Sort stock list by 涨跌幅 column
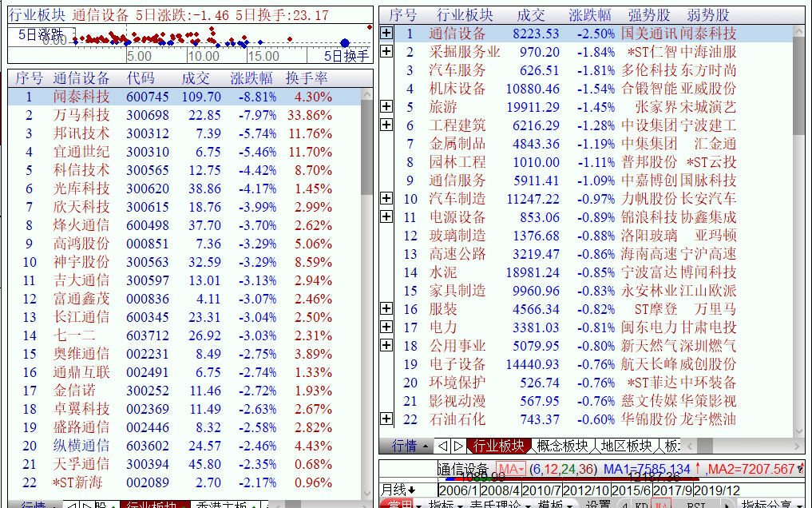This screenshot has width=812, height=508. pos(252,78)
